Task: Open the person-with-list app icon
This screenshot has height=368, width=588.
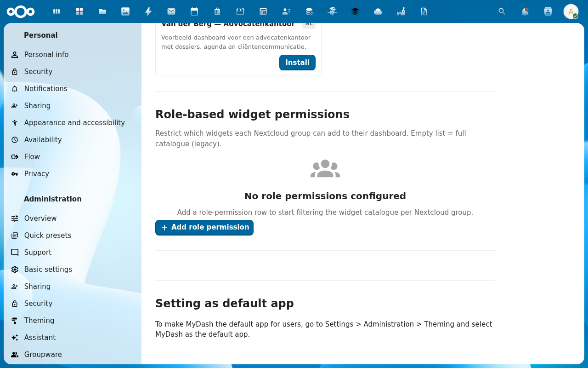Action: pos(286,11)
